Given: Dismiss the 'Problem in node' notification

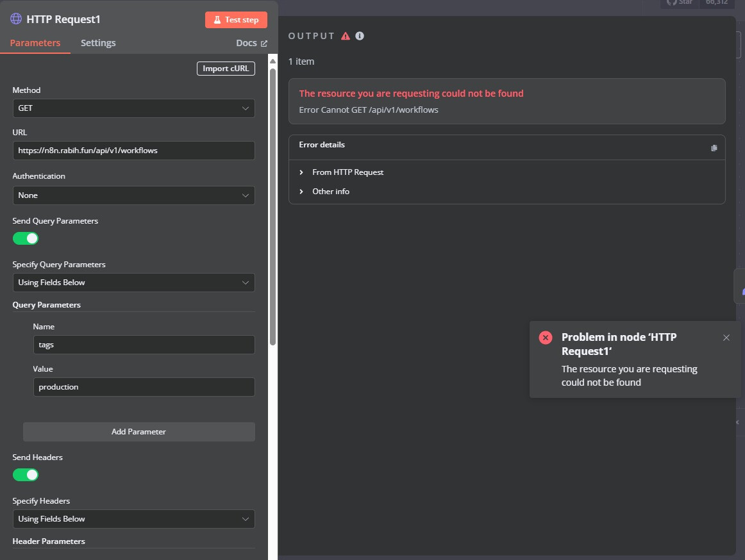Looking at the screenshot, I should 726,338.
